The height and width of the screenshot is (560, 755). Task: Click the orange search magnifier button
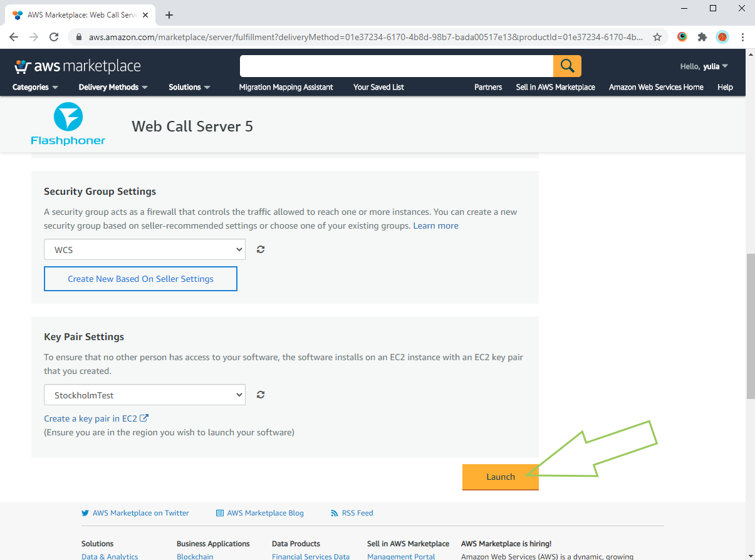(567, 66)
